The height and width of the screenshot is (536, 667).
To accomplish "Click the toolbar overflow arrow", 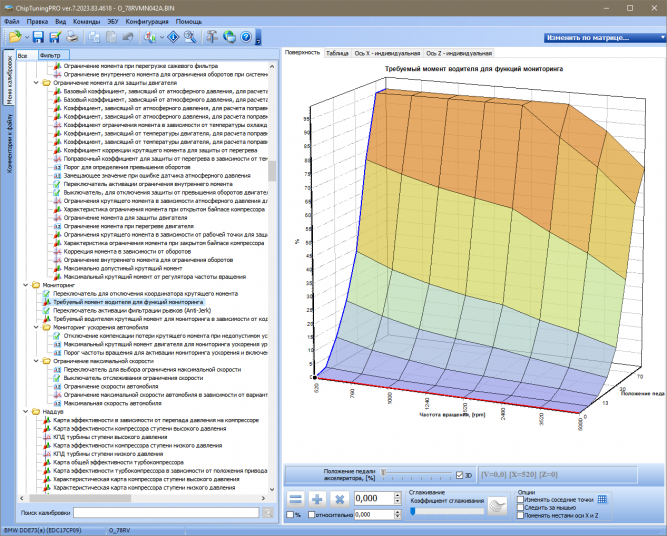I will pos(258,37).
